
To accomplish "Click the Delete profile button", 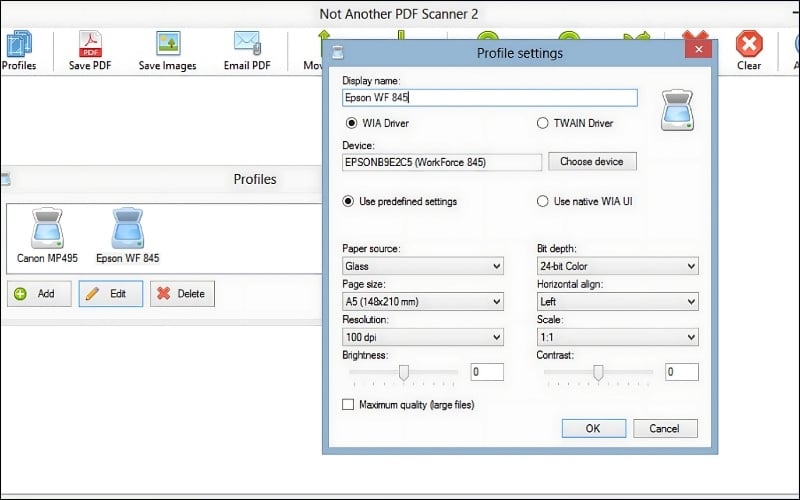I will pyautogui.click(x=182, y=294).
